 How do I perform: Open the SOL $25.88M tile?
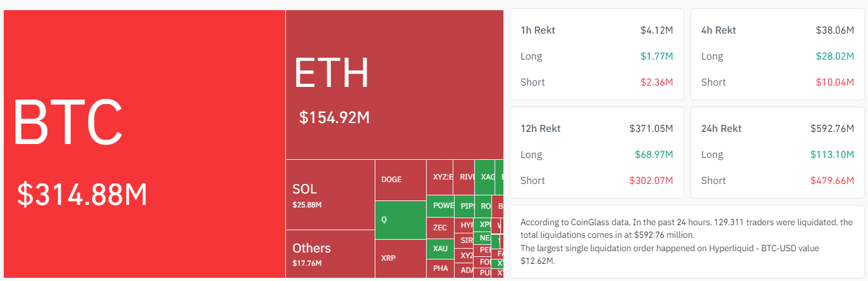click(x=330, y=195)
